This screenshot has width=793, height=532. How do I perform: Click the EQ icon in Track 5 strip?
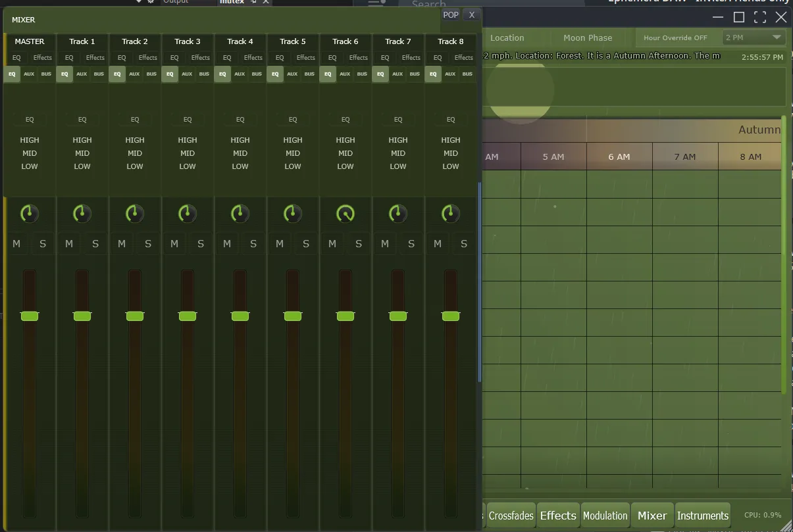tap(293, 120)
